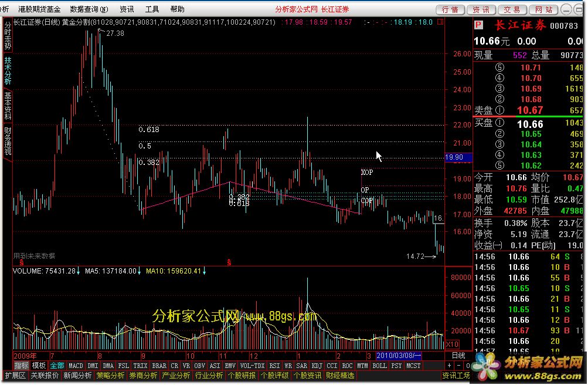The image size is (588, 385).
Task: Open the 财经精选 tab
Action: [340, 375]
